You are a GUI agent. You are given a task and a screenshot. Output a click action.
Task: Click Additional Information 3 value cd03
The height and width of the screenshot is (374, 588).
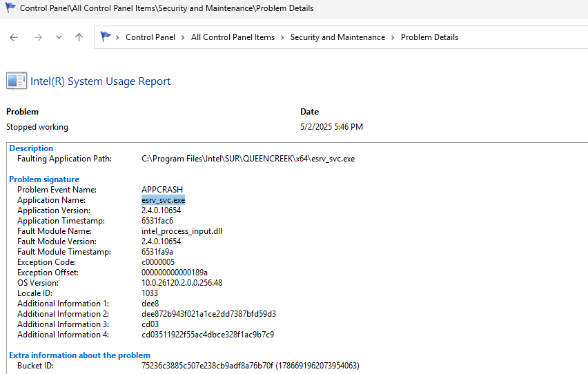point(150,324)
